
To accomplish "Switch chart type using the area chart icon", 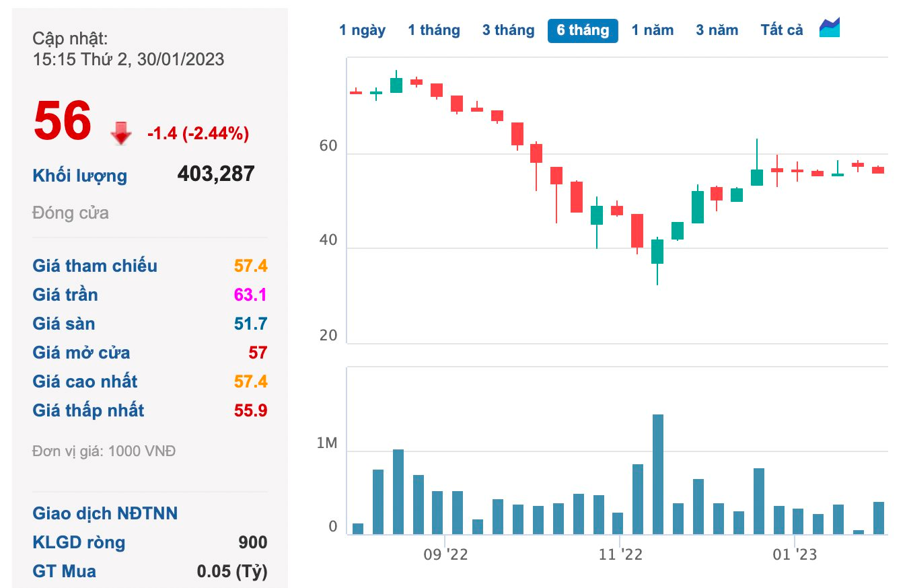I will click(829, 28).
